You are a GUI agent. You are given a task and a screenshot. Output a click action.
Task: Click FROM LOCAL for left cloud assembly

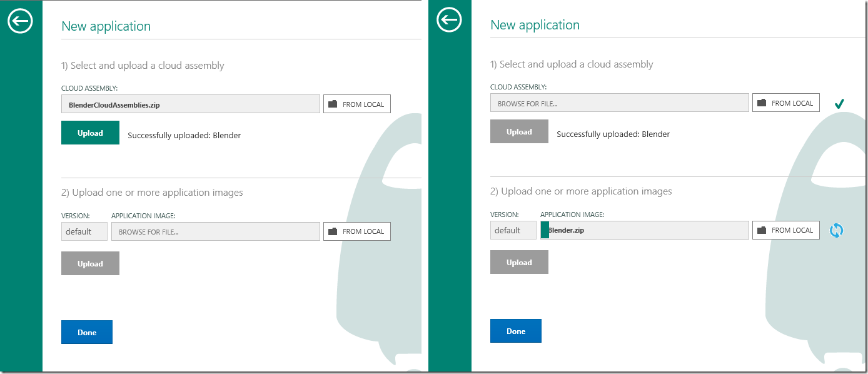357,103
